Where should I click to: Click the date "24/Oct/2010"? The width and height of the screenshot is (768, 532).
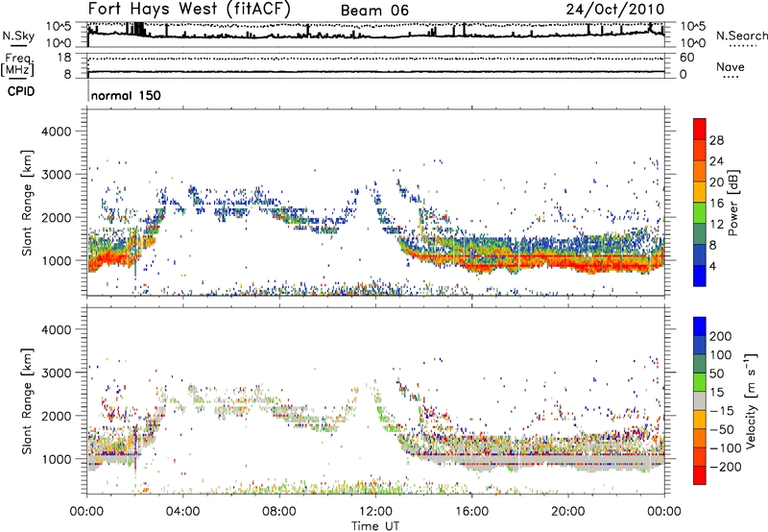pyautogui.click(x=614, y=10)
